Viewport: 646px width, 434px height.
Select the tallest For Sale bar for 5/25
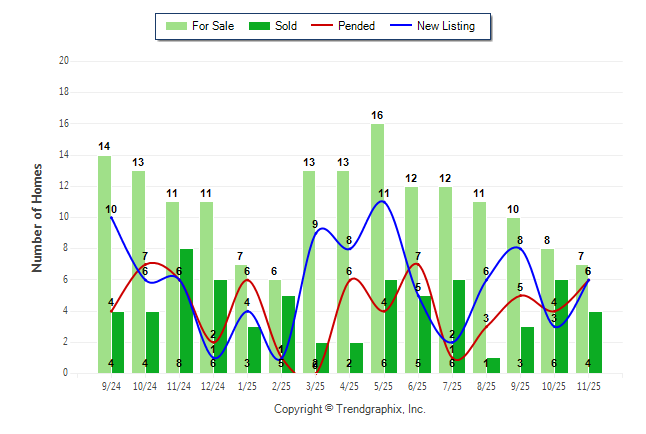tap(377, 248)
